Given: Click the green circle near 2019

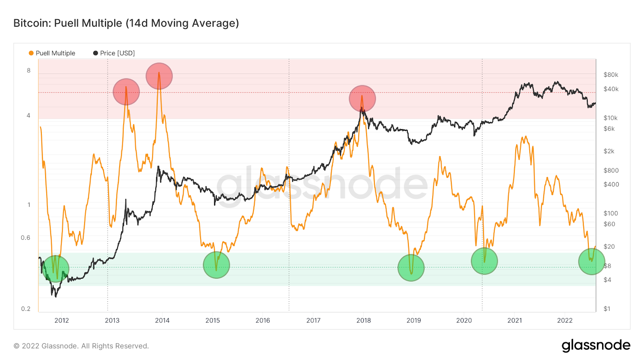Looking at the screenshot, I should [411, 268].
